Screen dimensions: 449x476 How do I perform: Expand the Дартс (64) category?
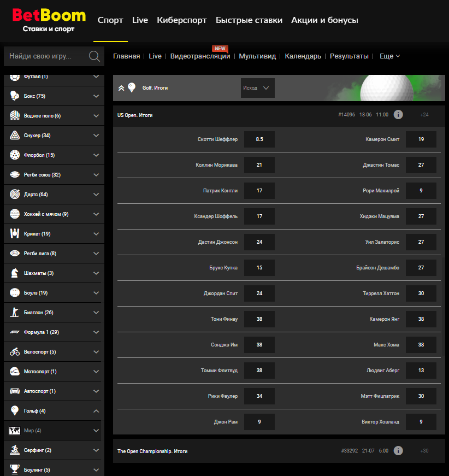(96, 195)
